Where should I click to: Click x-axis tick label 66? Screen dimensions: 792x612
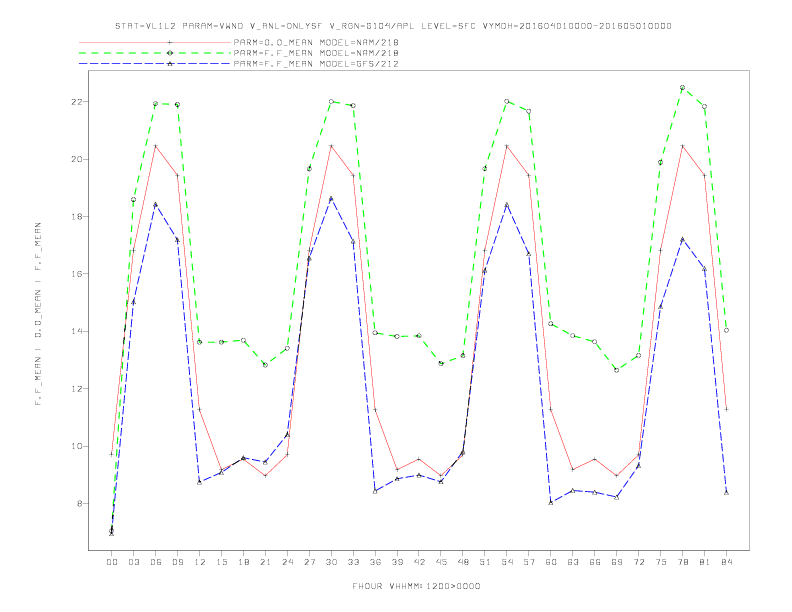(x=595, y=562)
